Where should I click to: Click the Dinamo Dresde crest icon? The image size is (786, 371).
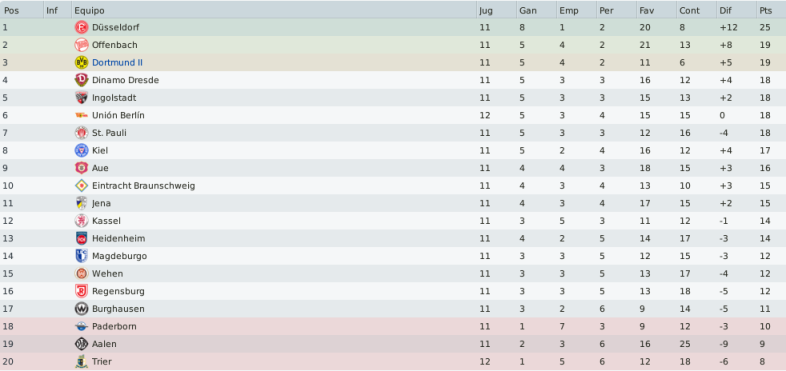81,80
